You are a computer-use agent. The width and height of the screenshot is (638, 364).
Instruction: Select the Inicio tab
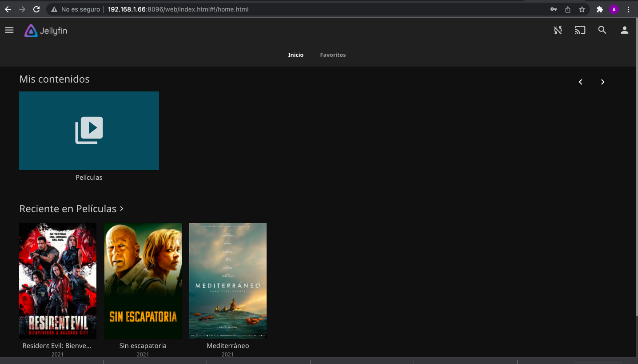coord(295,55)
